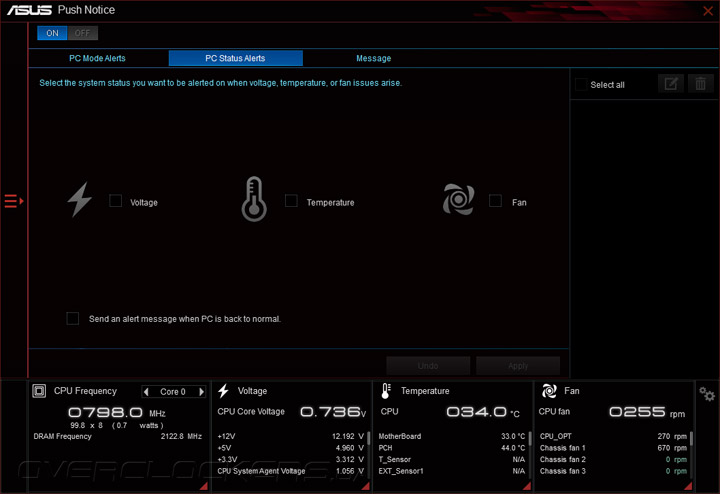720x494 pixels.
Task: Click the edit alert icon
Action: tap(671, 84)
